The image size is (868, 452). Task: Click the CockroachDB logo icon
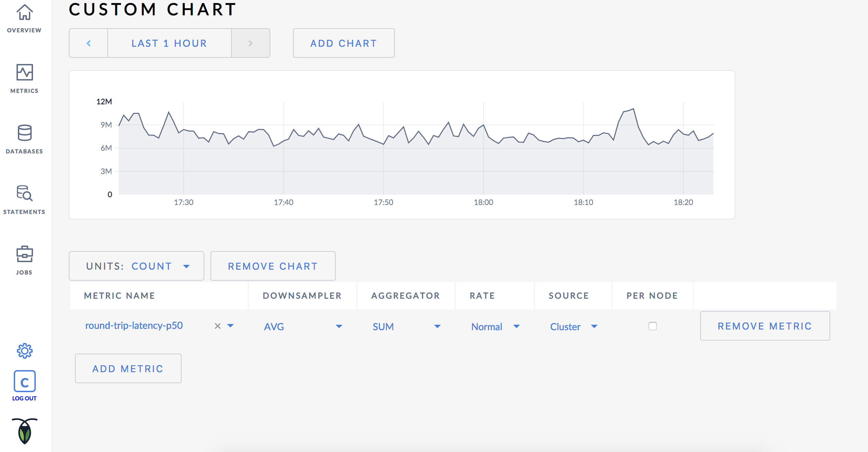(x=24, y=431)
